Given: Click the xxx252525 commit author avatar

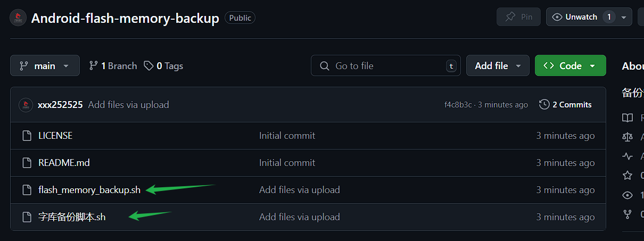Looking at the screenshot, I should click(26, 105).
